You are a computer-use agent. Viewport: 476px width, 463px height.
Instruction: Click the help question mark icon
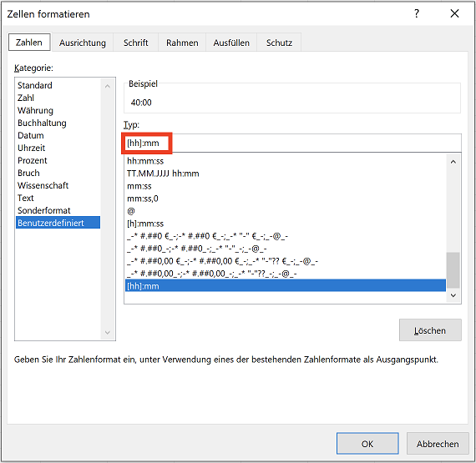pyautogui.click(x=417, y=13)
